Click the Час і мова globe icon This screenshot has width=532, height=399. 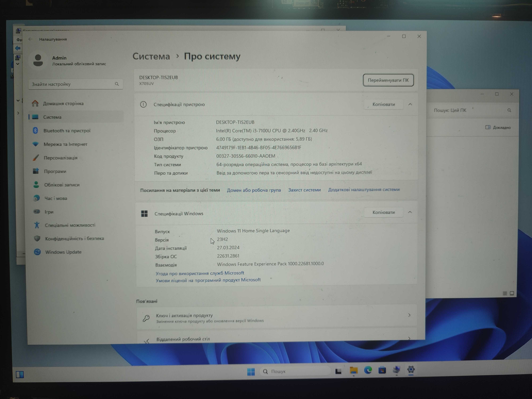tap(36, 198)
